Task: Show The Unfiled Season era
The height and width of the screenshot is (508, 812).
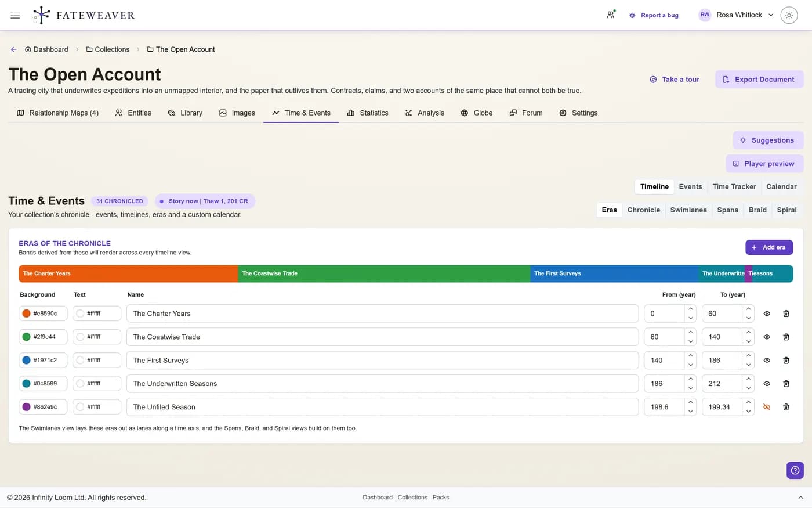Action: pos(767,407)
